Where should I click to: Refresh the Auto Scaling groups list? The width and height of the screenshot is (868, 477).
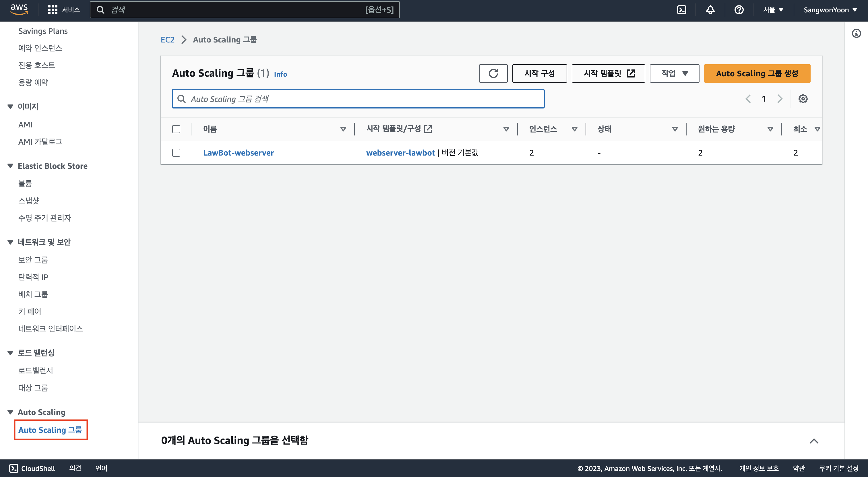pyautogui.click(x=493, y=73)
